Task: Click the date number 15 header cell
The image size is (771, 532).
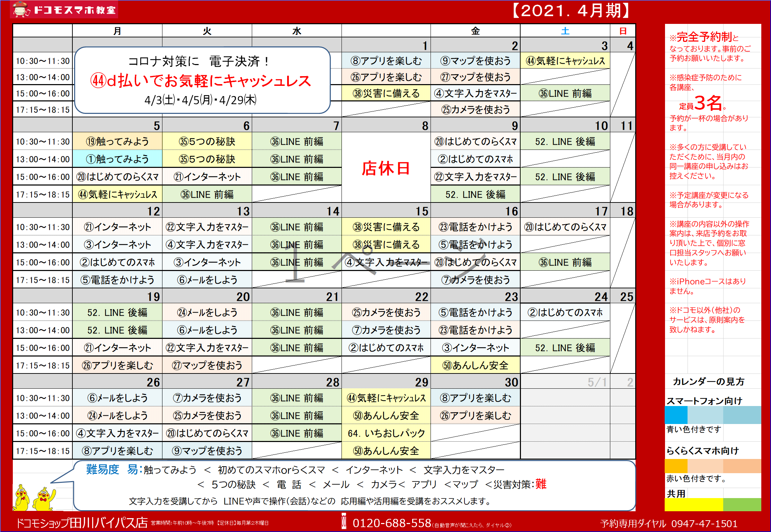Action: (x=422, y=211)
